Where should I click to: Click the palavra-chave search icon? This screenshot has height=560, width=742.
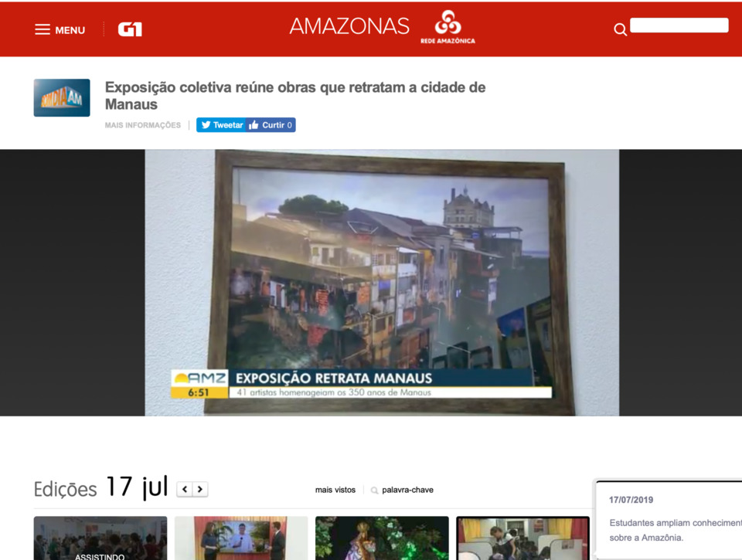pyautogui.click(x=375, y=490)
